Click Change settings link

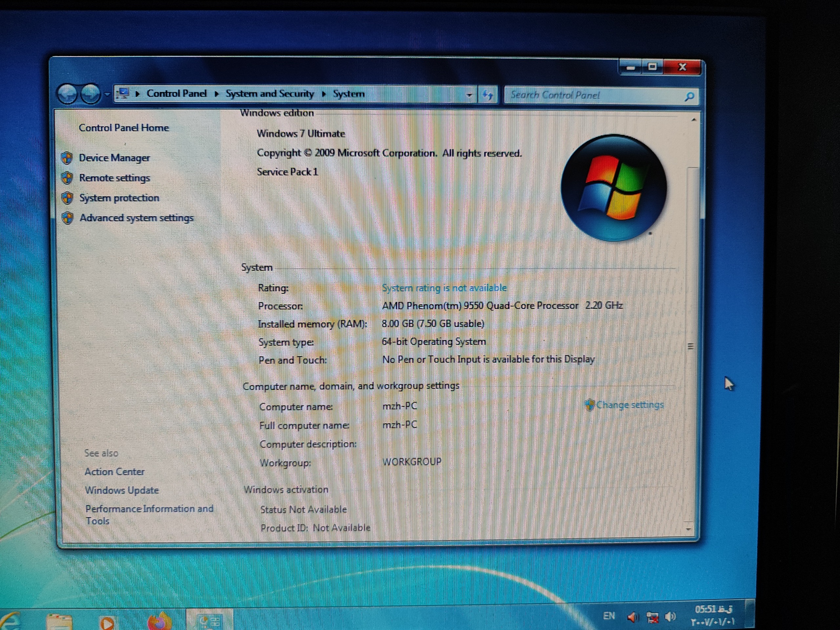[630, 405]
